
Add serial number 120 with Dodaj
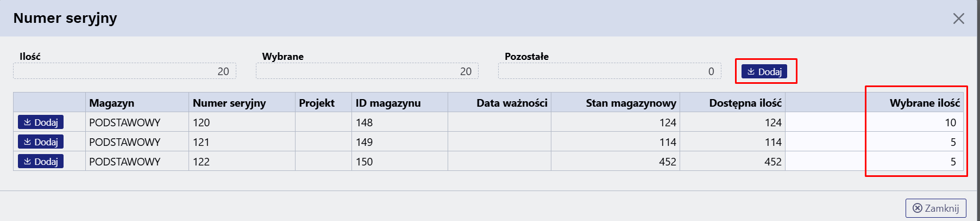click(41, 122)
